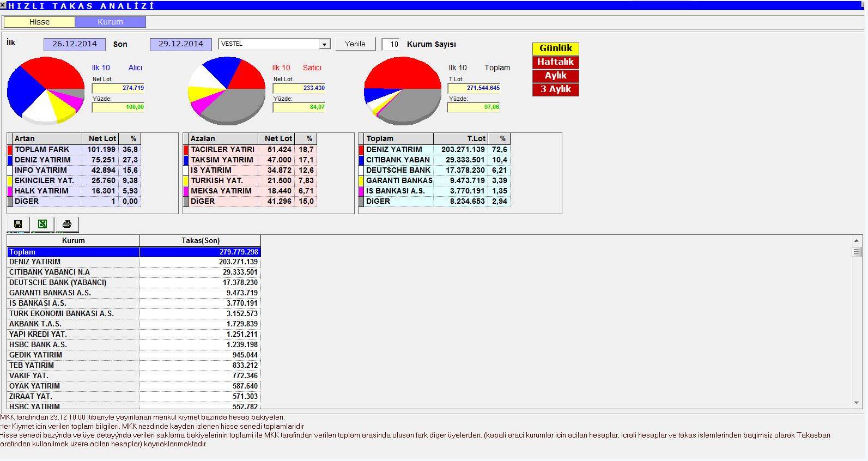
Task: Click scrollbar up arrow in Kurum list
Action: pos(857,240)
